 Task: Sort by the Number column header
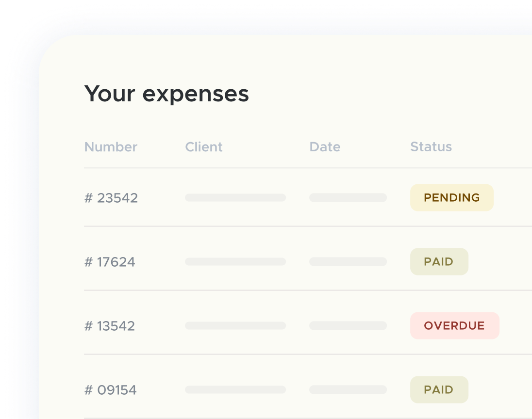click(111, 147)
